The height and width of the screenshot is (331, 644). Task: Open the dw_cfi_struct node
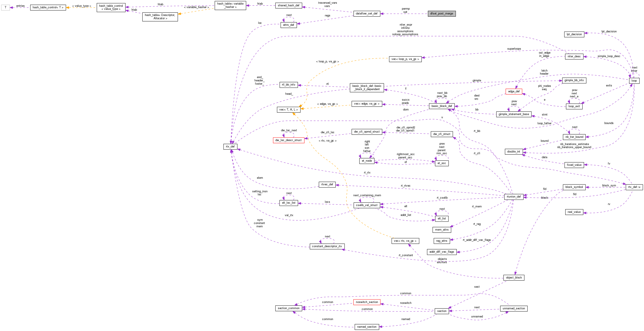pos(441,134)
